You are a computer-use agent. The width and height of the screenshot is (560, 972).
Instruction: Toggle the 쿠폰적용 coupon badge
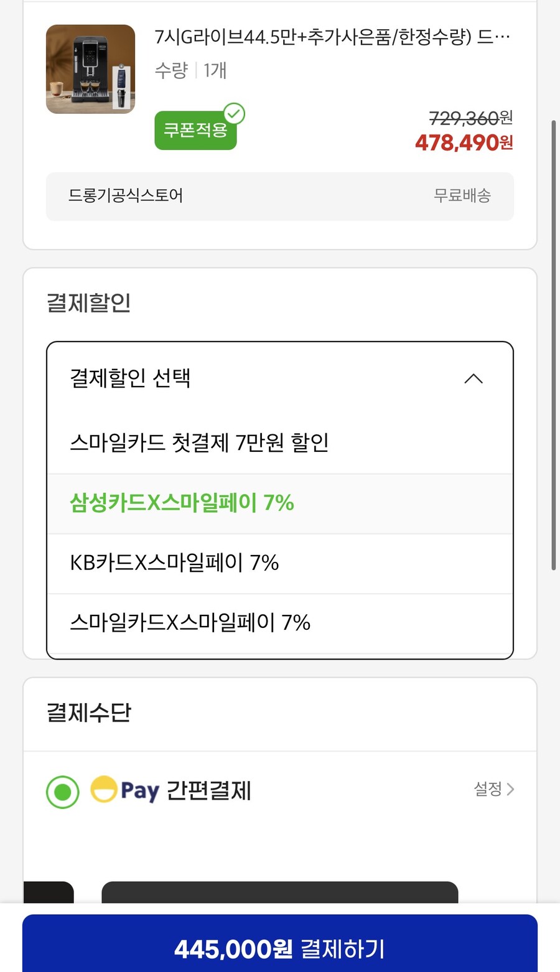(x=195, y=131)
